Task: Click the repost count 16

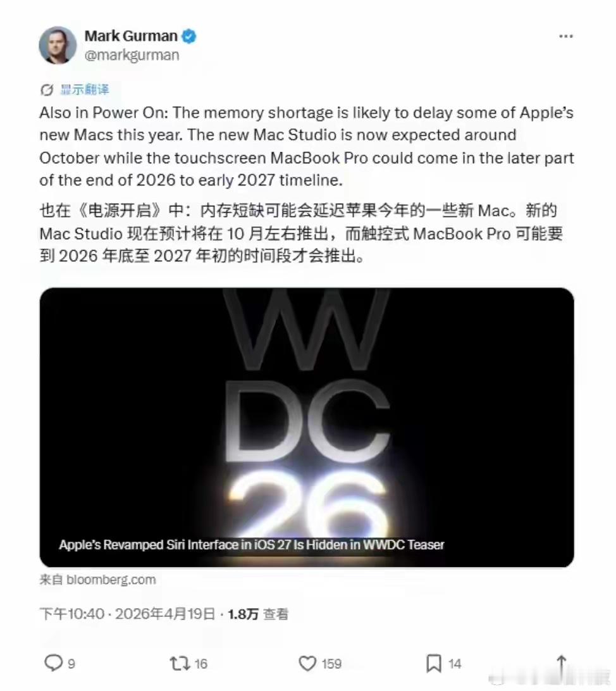Action: [x=200, y=664]
